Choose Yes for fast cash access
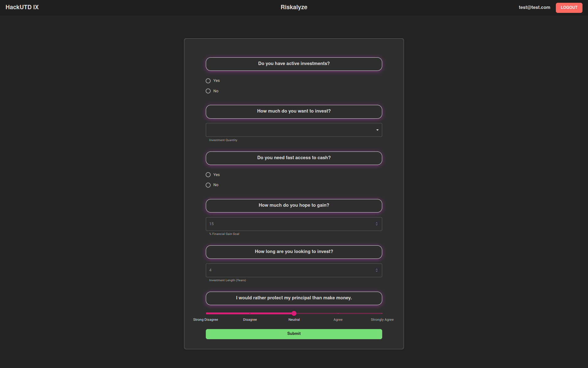588x368 pixels. (208, 175)
